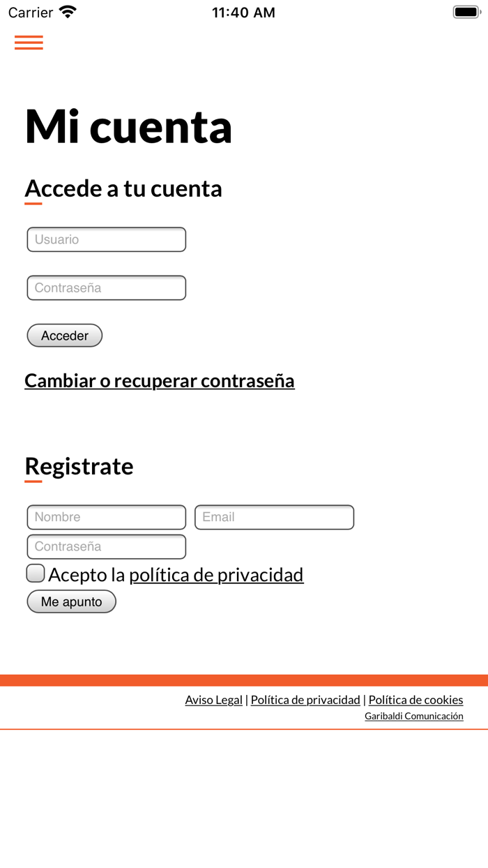Select the Nombre registration field
The image size is (488, 868).
(x=106, y=517)
